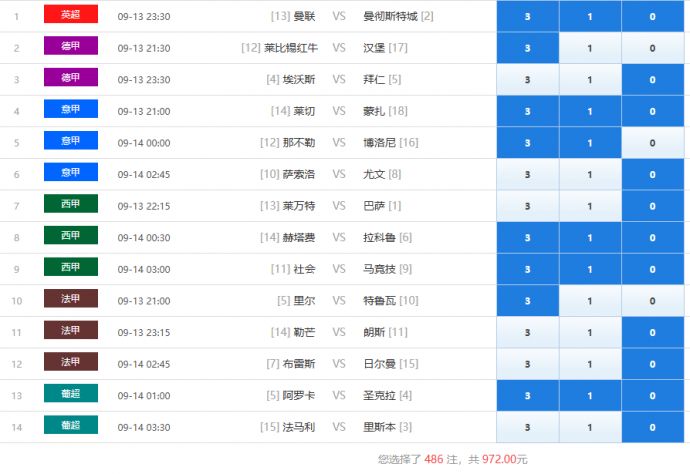
Task: Choose the 3 cell for 勒芒 vs 朗斯
Action: click(x=528, y=332)
